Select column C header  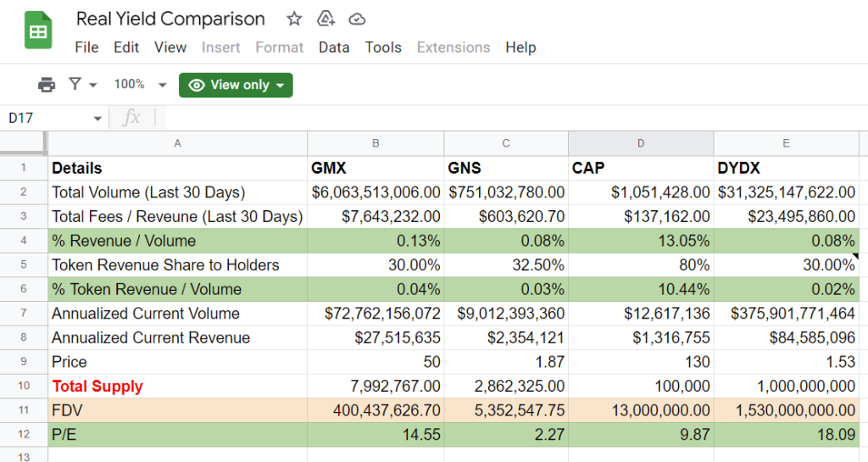[x=506, y=143]
